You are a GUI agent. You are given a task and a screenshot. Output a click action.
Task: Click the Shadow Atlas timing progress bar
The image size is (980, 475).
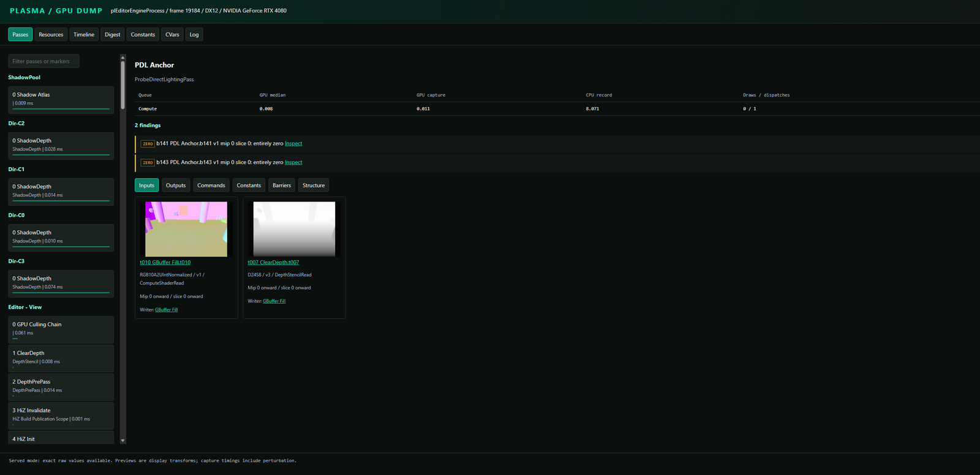click(x=61, y=109)
